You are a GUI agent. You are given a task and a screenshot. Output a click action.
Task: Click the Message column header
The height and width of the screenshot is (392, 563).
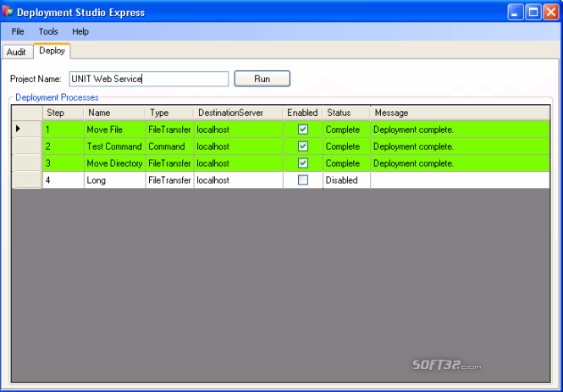coord(460,113)
